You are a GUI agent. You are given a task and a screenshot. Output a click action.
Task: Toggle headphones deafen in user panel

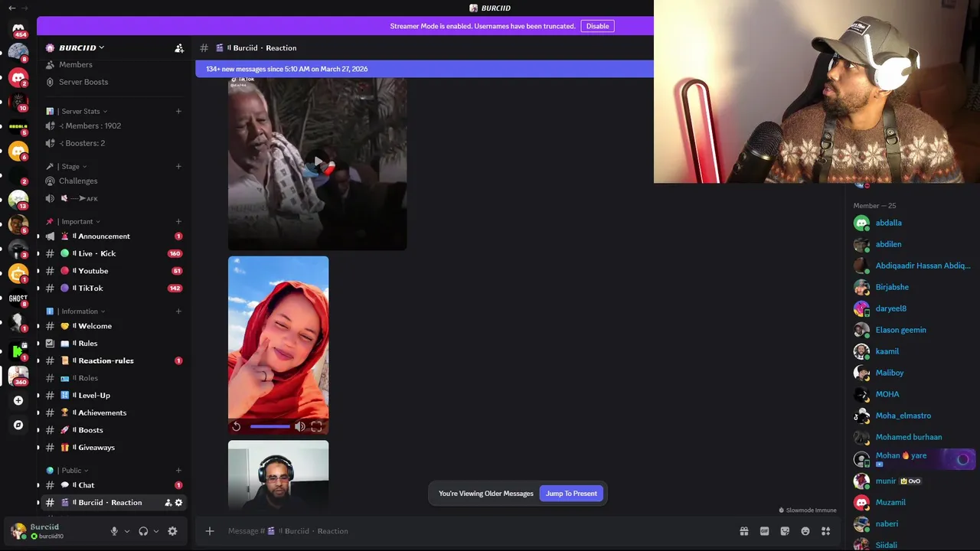pyautogui.click(x=143, y=531)
